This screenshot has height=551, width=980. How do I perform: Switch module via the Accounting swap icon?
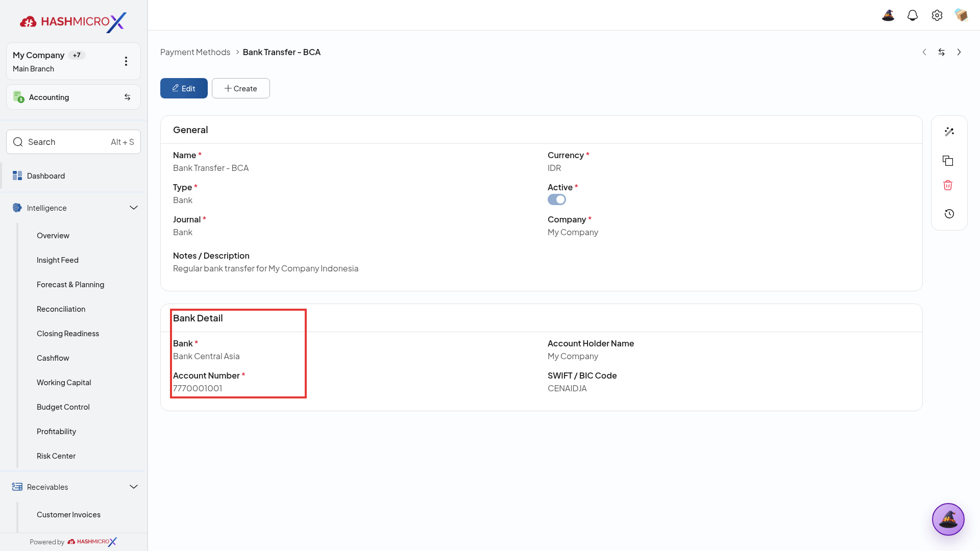(128, 97)
